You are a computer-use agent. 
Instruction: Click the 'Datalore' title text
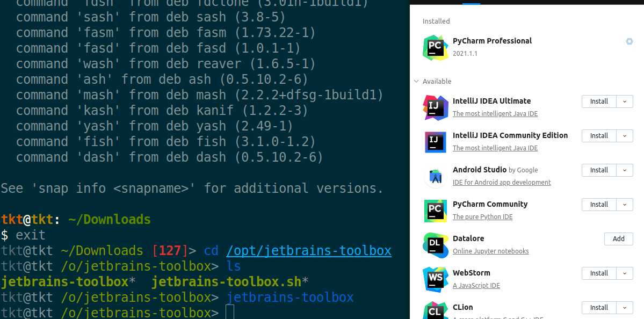(x=468, y=238)
